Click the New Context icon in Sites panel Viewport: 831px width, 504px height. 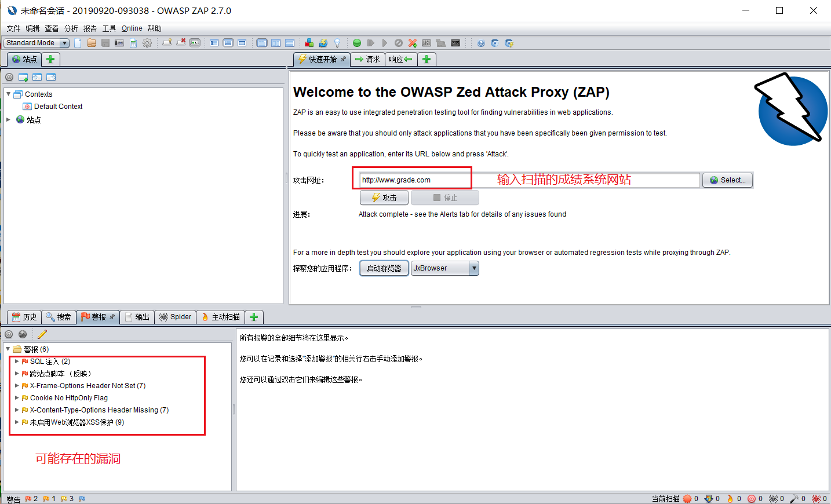[23, 77]
